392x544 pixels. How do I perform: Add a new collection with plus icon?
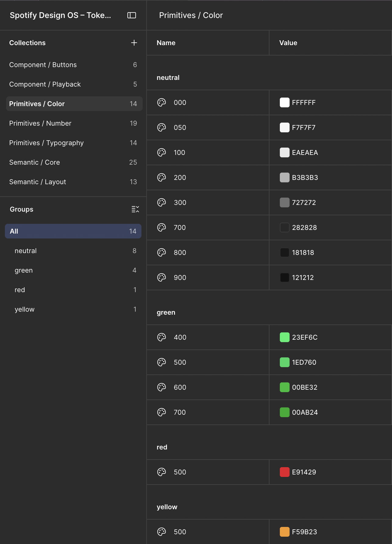tap(134, 43)
